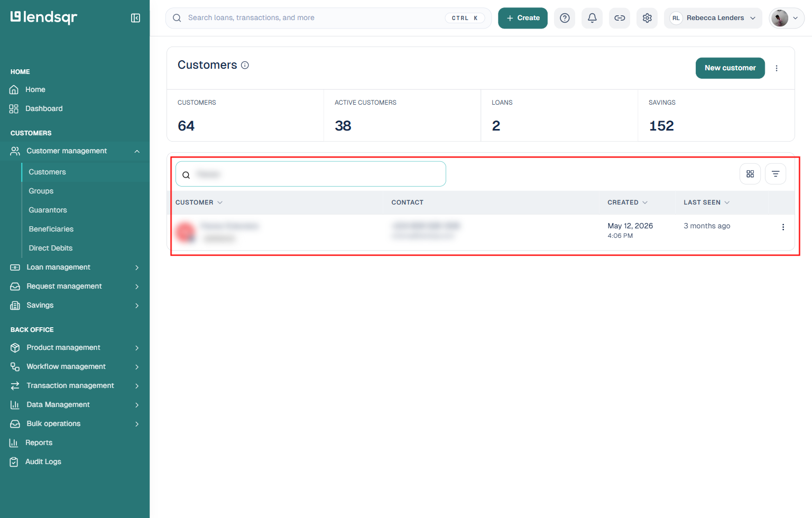Open Guarantors in sidebar

[48, 210]
